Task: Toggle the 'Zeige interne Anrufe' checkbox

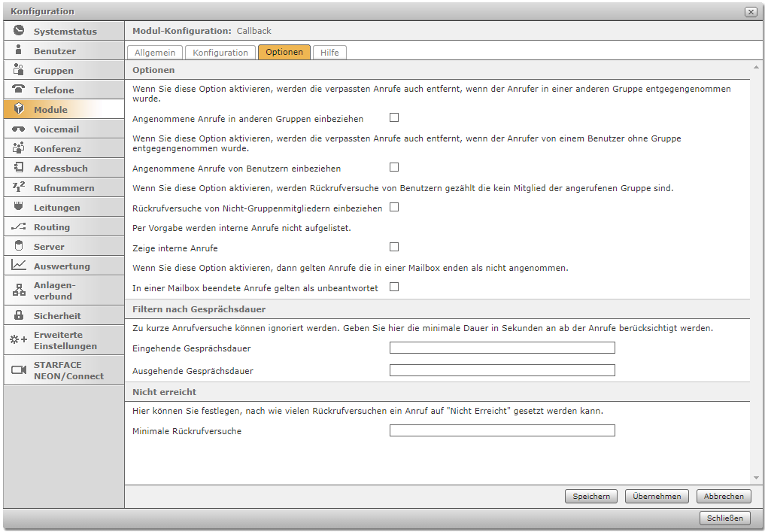Action: (394, 247)
